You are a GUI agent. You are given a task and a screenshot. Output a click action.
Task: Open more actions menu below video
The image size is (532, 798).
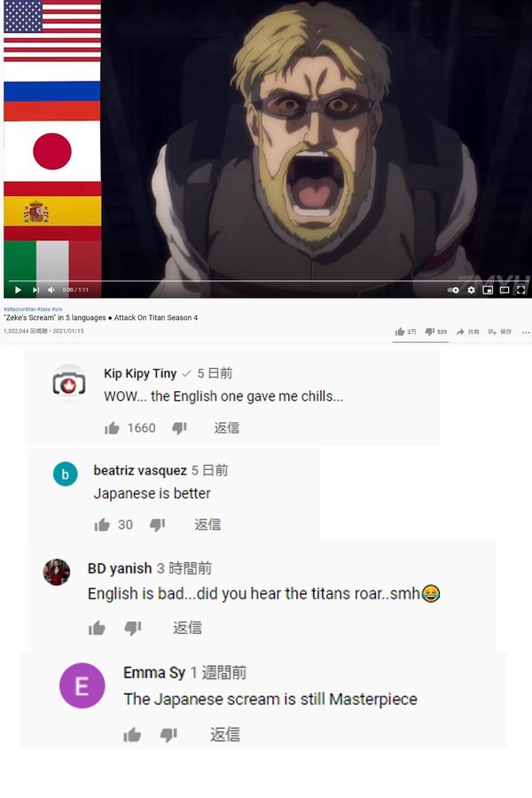pyautogui.click(x=526, y=332)
